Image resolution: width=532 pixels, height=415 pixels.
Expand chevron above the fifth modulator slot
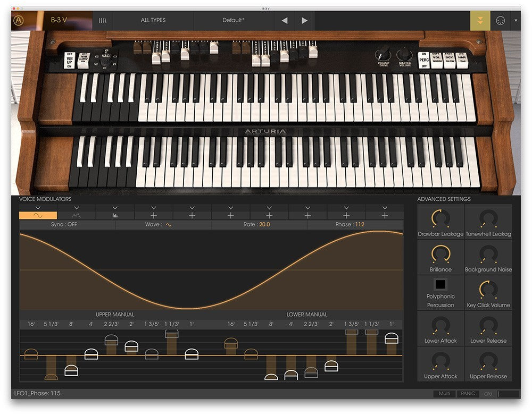tap(192, 208)
